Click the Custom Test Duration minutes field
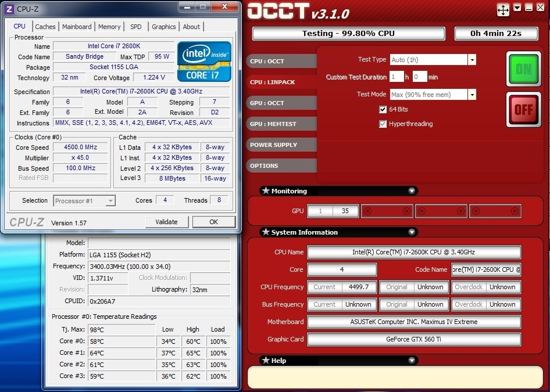The image size is (550, 392). pyautogui.click(x=420, y=77)
